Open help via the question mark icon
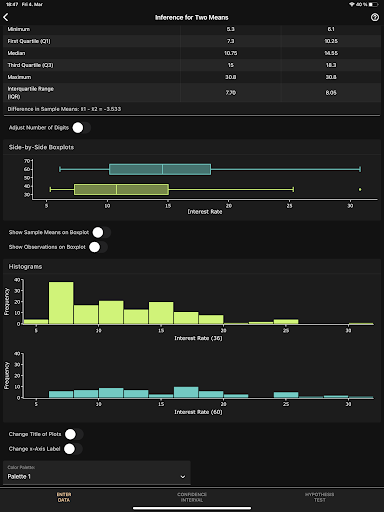 375,17
